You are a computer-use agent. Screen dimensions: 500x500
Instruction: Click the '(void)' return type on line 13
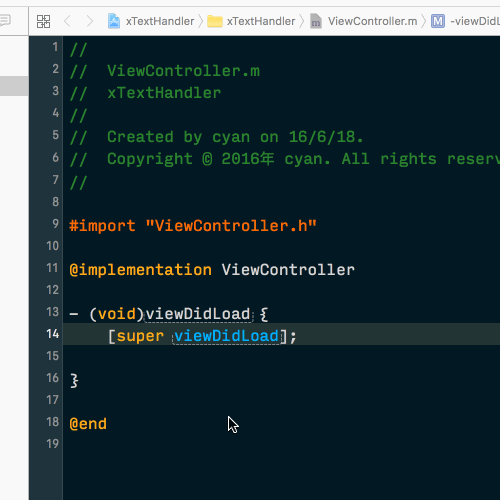116,314
